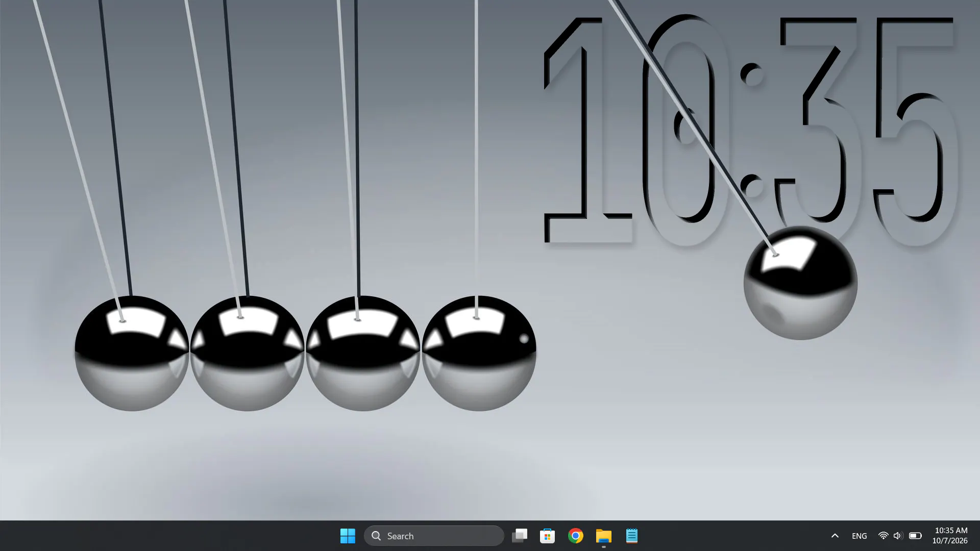Open Notepad from the taskbar
The height and width of the screenshot is (551, 980).
(x=632, y=536)
